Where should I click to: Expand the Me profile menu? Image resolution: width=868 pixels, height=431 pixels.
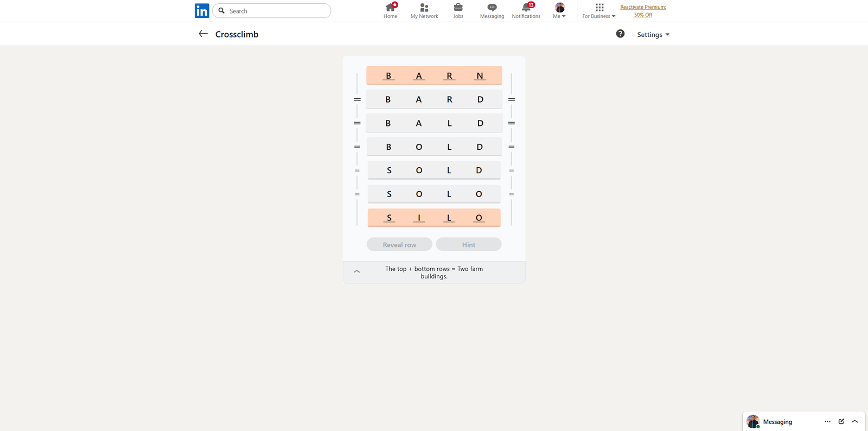point(559,10)
